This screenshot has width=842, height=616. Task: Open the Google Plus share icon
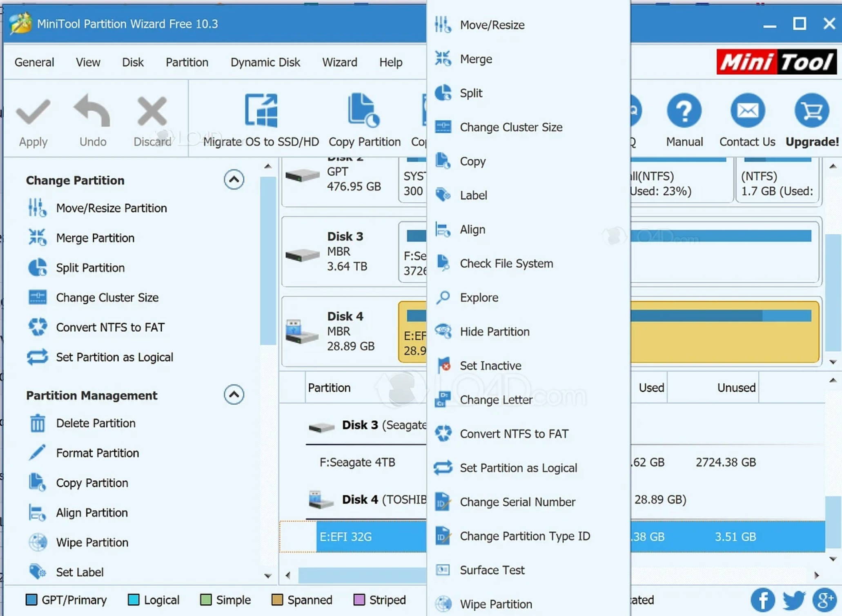click(824, 600)
